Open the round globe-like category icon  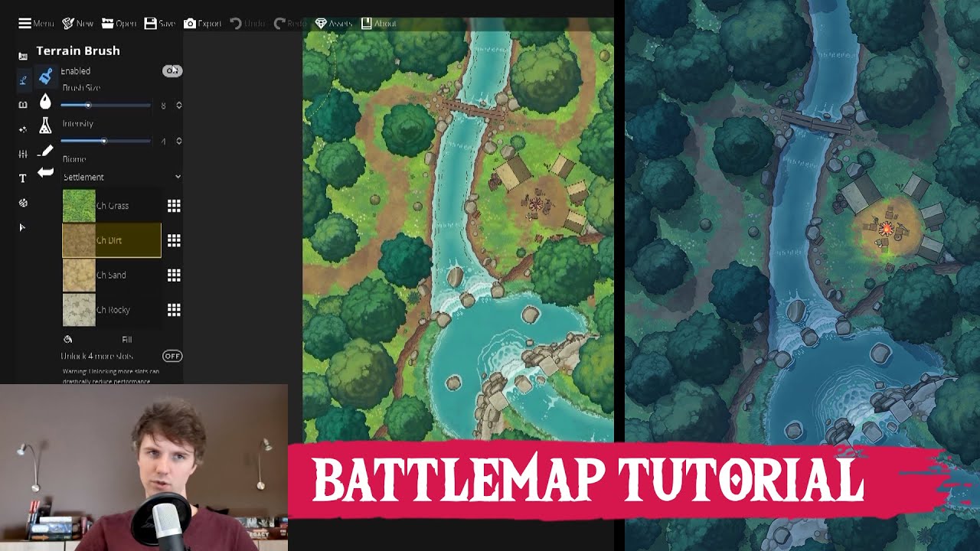[23, 203]
